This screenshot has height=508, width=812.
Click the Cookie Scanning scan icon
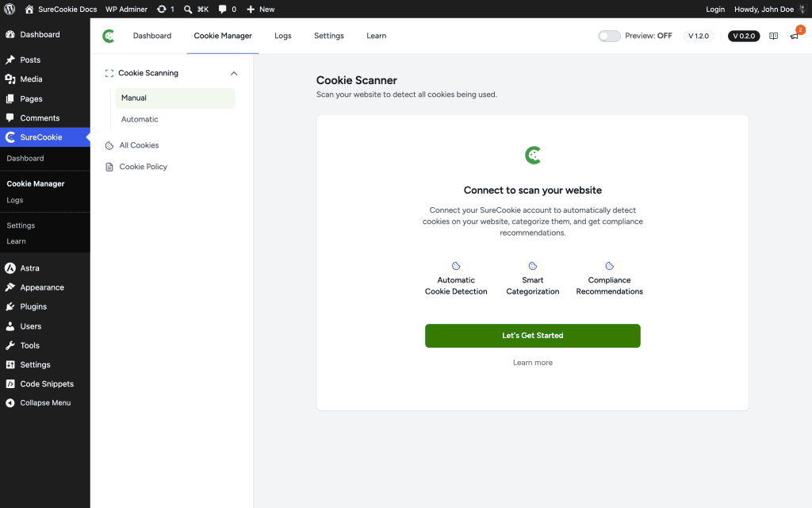(109, 73)
